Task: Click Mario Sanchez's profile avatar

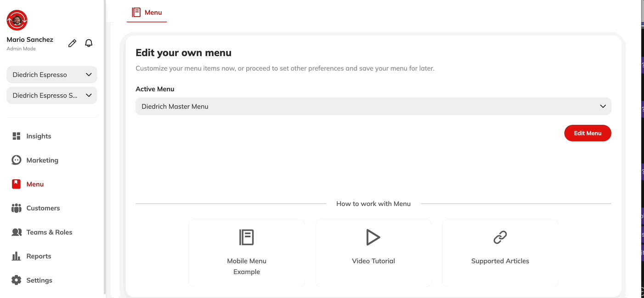Action: tap(17, 20)
